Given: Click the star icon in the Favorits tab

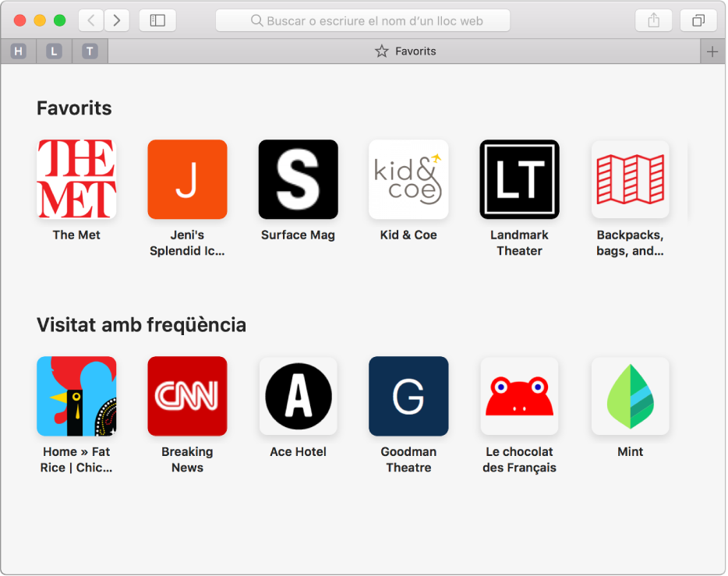Looking at the screenshot, I should [382, 51].
